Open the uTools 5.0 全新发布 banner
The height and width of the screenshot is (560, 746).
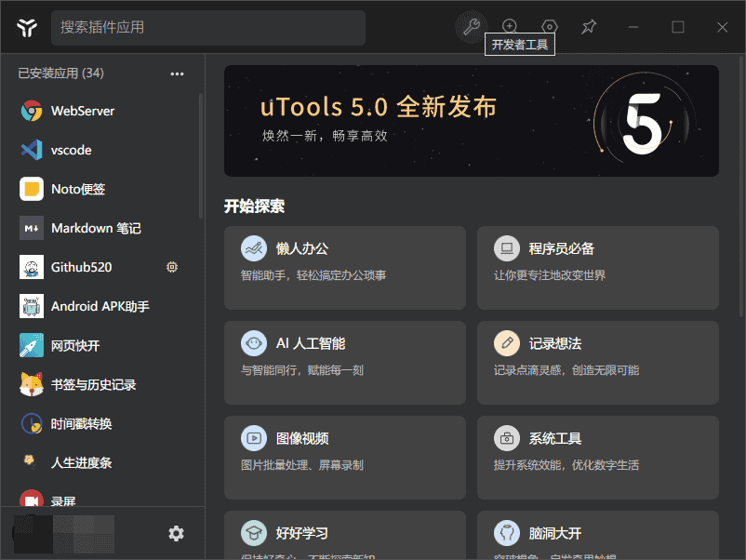[472, 121]
